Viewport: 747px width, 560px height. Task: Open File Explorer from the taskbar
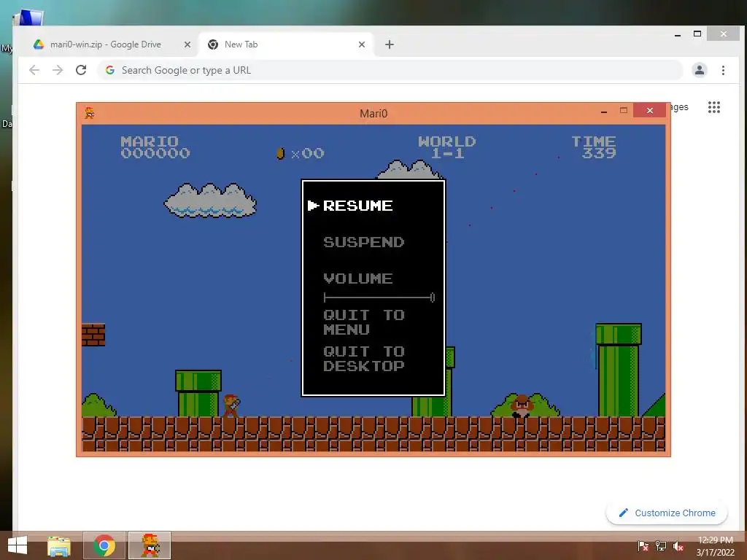click(x=59, y=545)
